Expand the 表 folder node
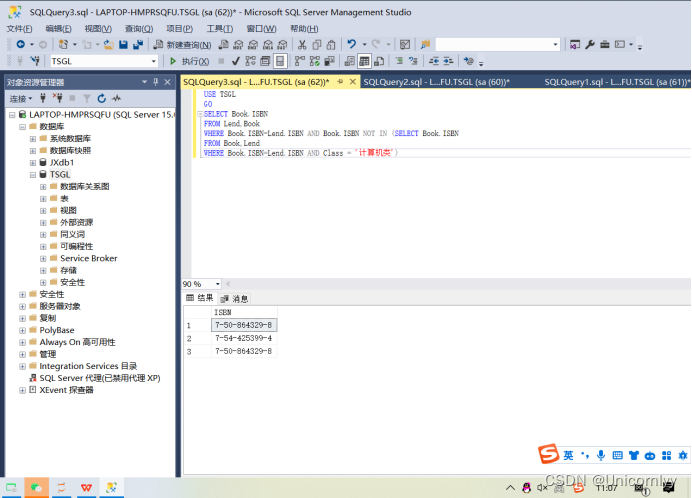The height and width of the screenshot is (498, 692). pyautogui.click(x=43, y=199)
